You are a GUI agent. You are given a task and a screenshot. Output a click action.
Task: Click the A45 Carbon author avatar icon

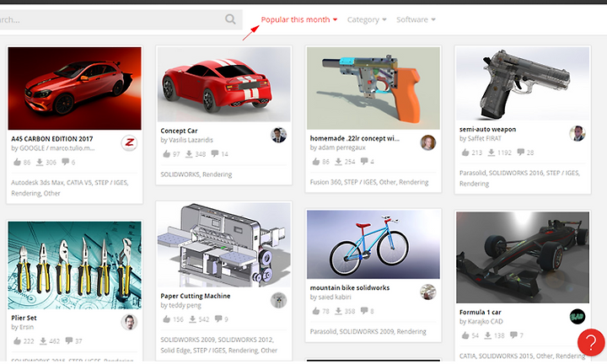tap(129, 143)
